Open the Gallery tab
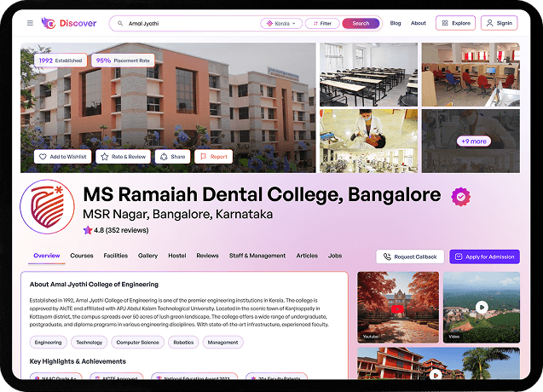Screen dimensions: 543x392 tap(147, 256)
